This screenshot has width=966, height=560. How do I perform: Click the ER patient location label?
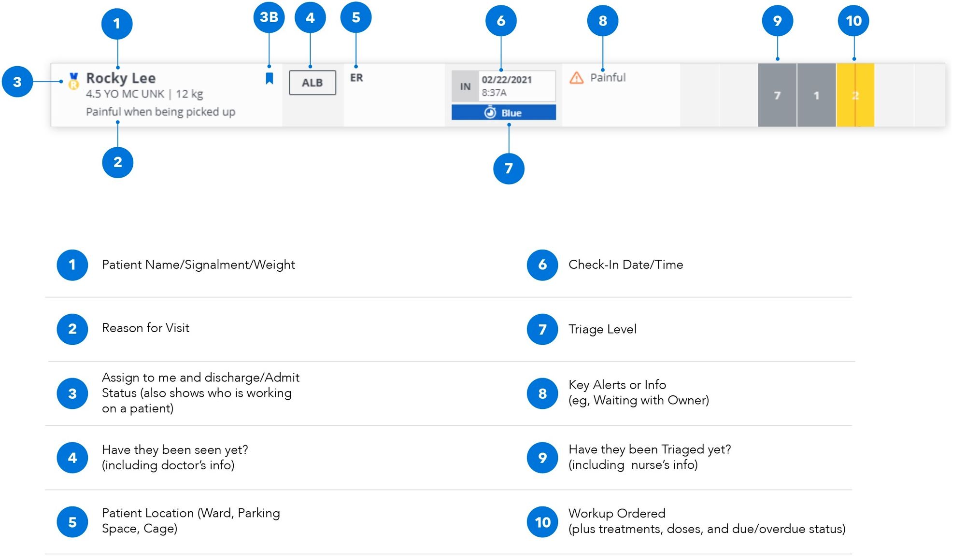pos(356,78)
